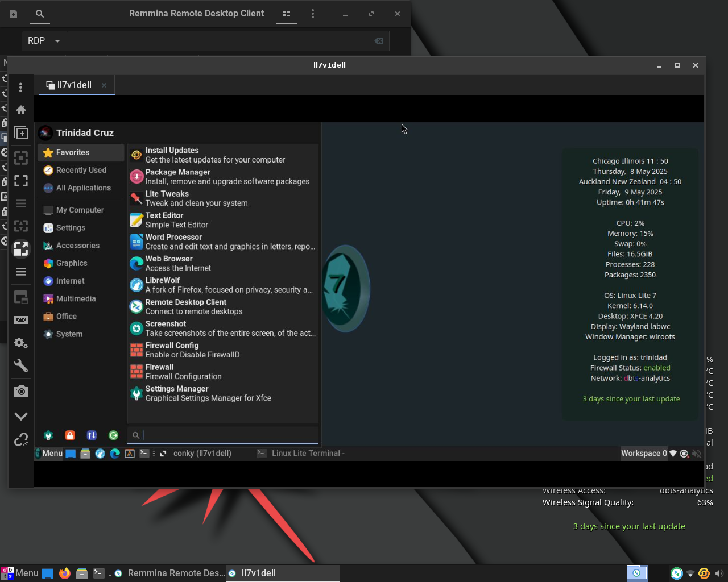
Task: Open Firewall Configuration entry
Action: point(223,372)
